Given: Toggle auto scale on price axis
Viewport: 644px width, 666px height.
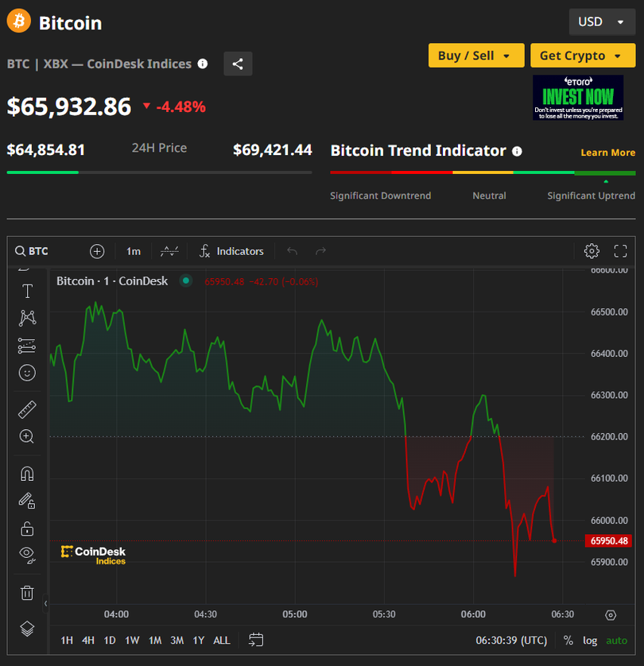Looking at the screenshot, I should (616, 641).
